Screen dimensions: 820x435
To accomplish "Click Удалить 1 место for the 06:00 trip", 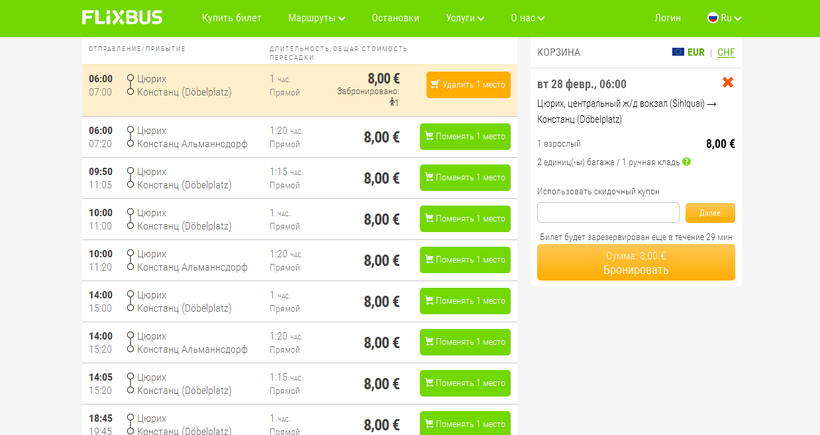I will (468, 85).
